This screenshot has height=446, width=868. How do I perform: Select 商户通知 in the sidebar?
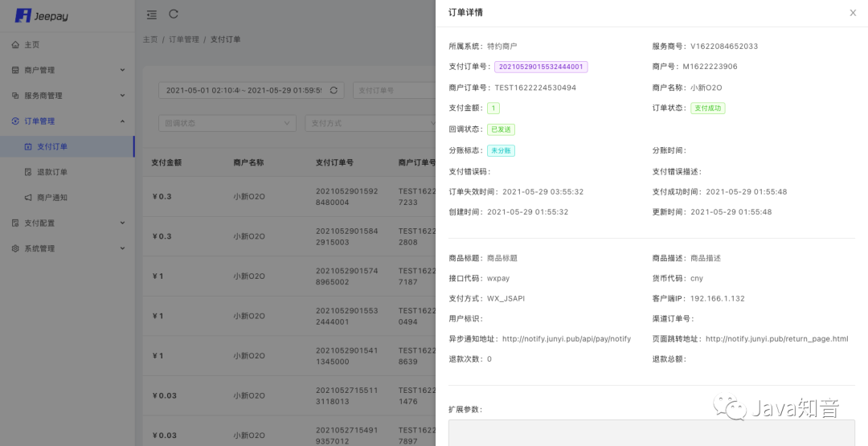click(x=67, y=198)
